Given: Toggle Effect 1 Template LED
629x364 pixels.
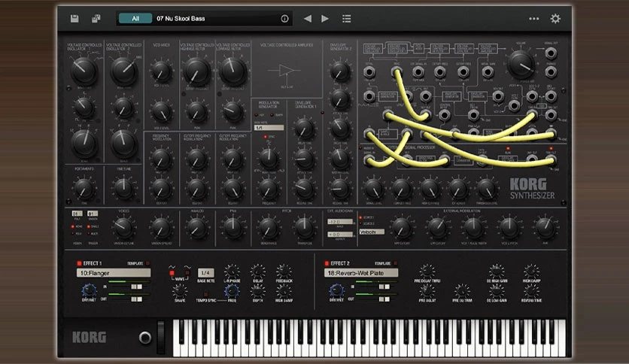Looking at the screenshot, I should [147, 263].
